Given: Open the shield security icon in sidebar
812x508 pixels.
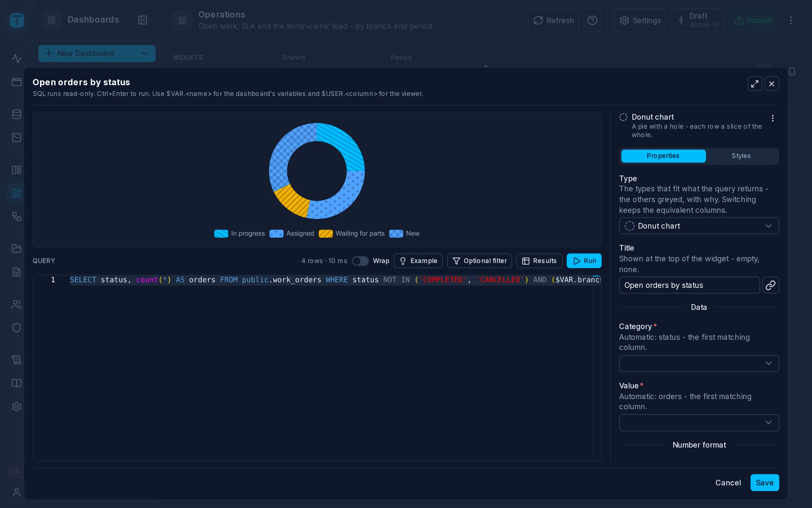Looking at the screenshot, I should click(16, 328).
